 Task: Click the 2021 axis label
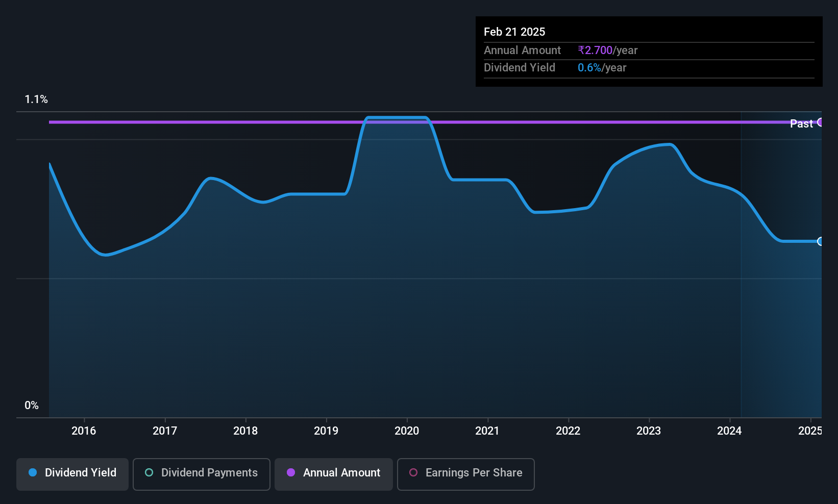pos(487,431)
